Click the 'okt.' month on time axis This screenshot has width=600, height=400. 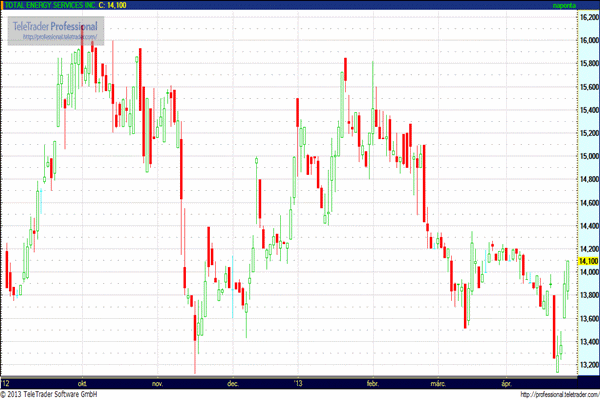pyautogui.click(x=87, y=382)
